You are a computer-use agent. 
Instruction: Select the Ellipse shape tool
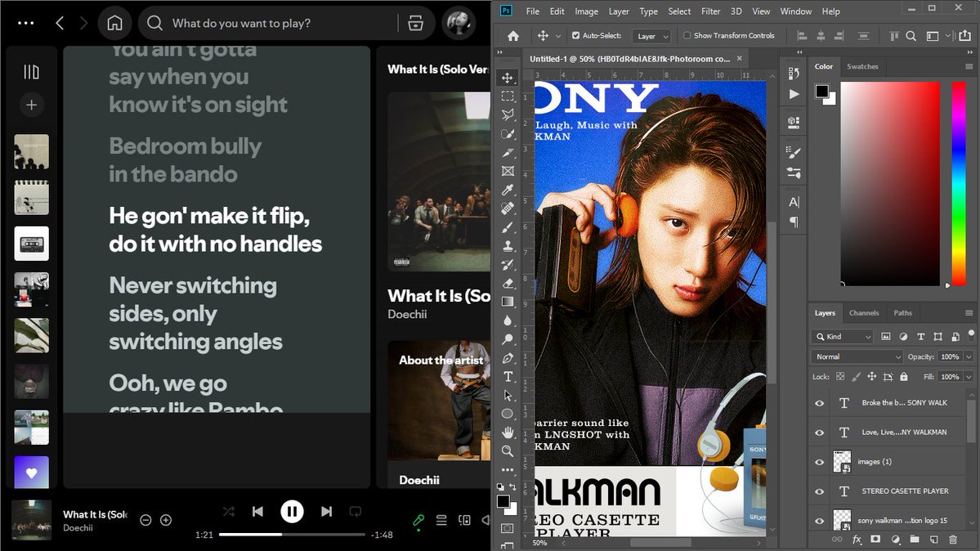coord(508,414)
